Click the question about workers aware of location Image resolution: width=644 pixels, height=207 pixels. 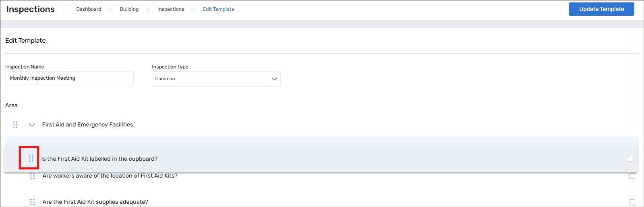(110, 176)
